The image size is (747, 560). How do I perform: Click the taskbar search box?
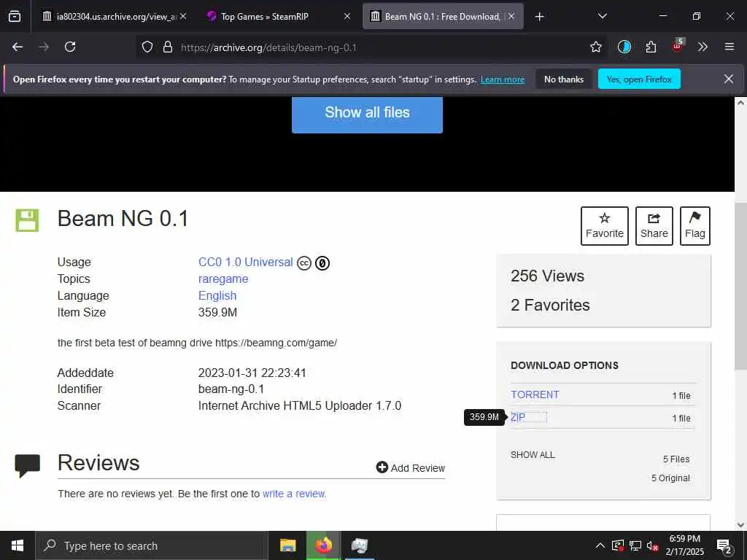tap(152, 545)
